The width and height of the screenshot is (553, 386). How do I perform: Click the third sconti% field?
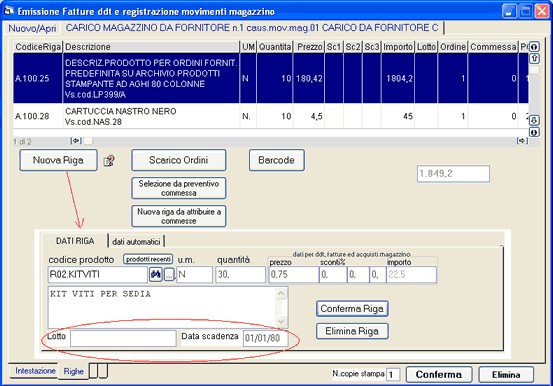377,275
